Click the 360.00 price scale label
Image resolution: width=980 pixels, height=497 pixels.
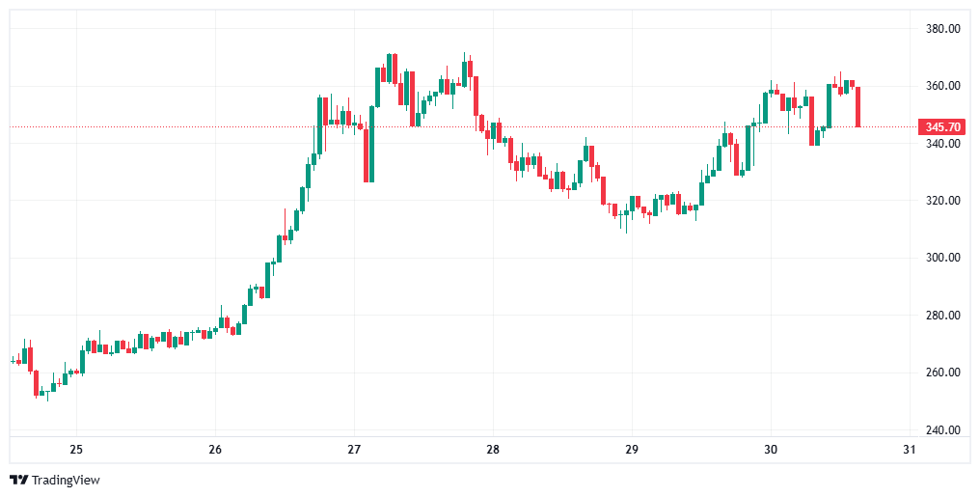point(941,86)
